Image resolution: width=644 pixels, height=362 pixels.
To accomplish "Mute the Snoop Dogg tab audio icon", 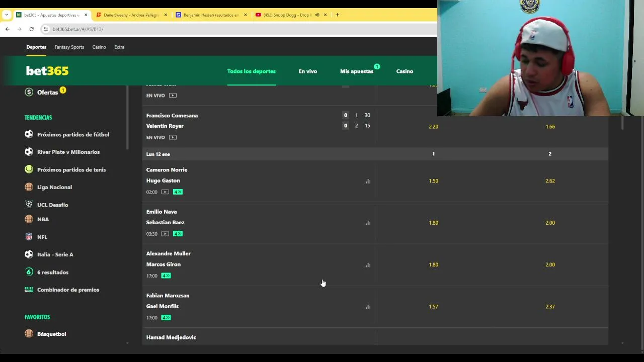I will coord(317,15).
